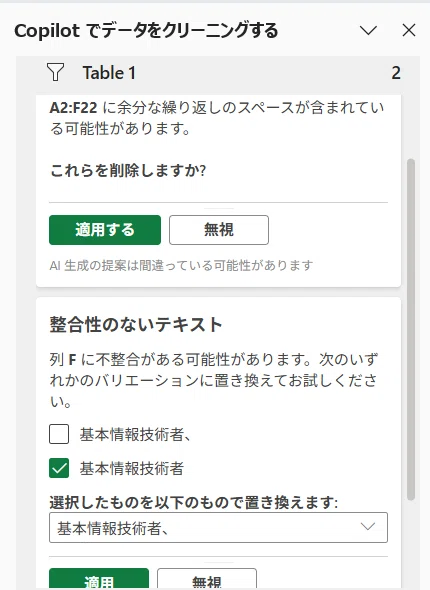The height and width of the screenshot is (590, 430).
Task: Ignore the extra spaces suggestion via 無視
Action: coord(219,230)
